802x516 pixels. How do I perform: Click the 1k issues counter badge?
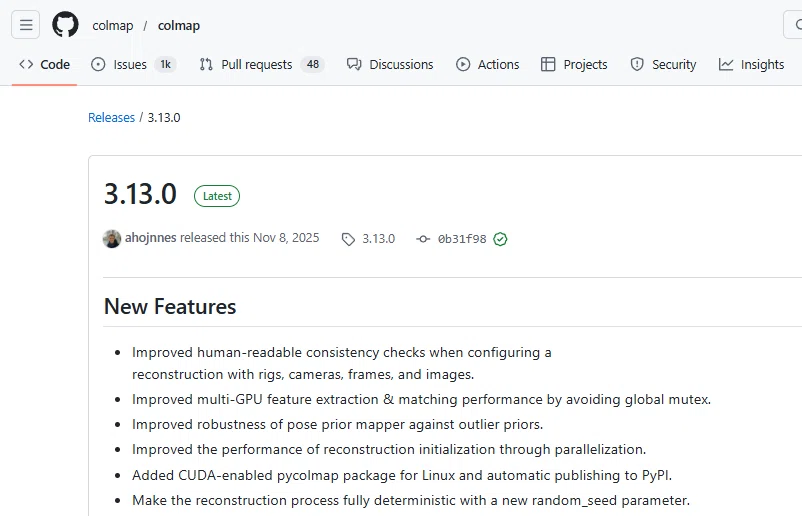tap(166, 64)
